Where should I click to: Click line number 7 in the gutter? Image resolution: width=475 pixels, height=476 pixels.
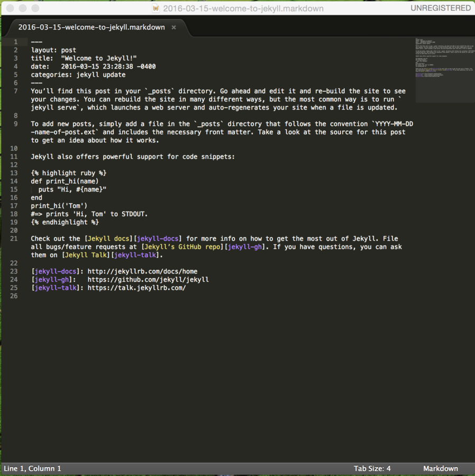click(x=15, y=91)
